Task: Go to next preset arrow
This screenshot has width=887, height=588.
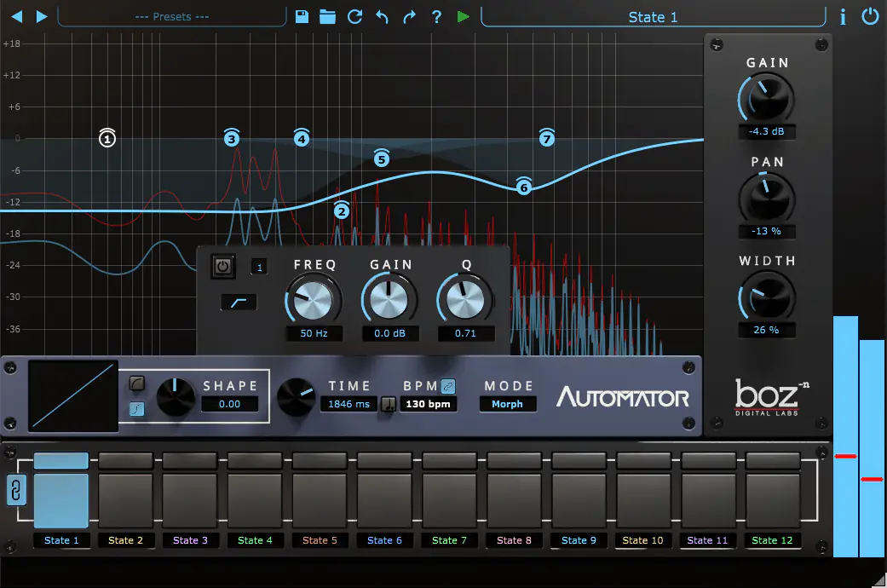Action: click(x=41, y=16)
